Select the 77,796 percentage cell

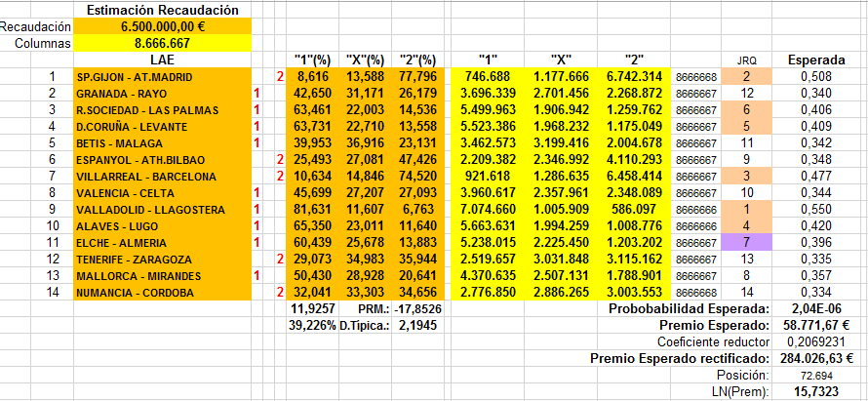click(x=418, y=77)
